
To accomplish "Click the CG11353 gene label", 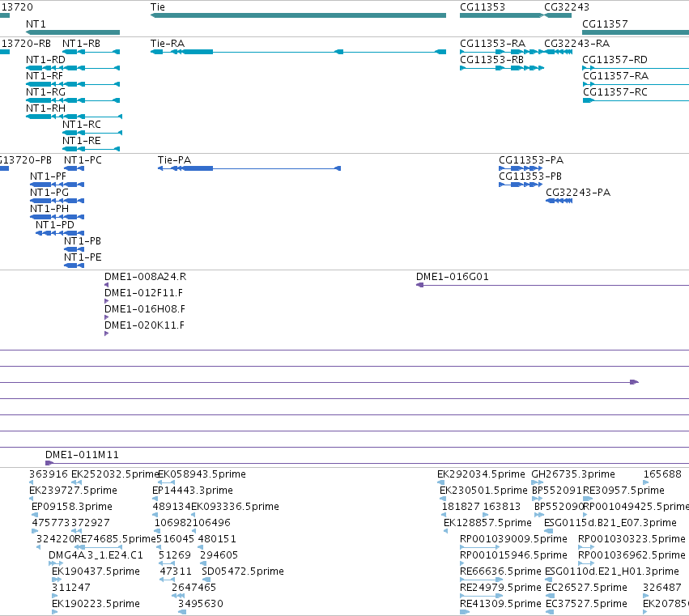I will click(x=483, y=7).
